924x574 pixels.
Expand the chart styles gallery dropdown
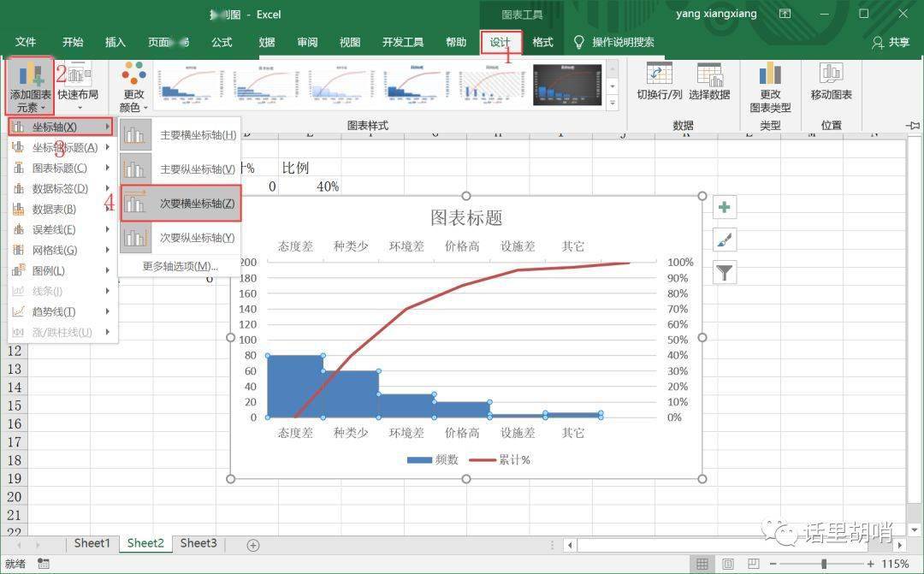click(612, 104)
